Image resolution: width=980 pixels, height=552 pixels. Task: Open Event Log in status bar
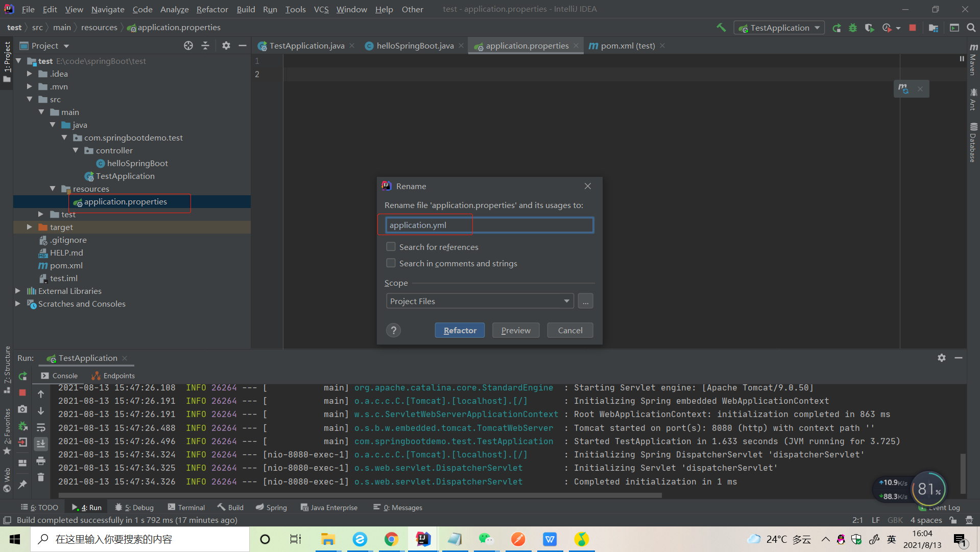940,508
